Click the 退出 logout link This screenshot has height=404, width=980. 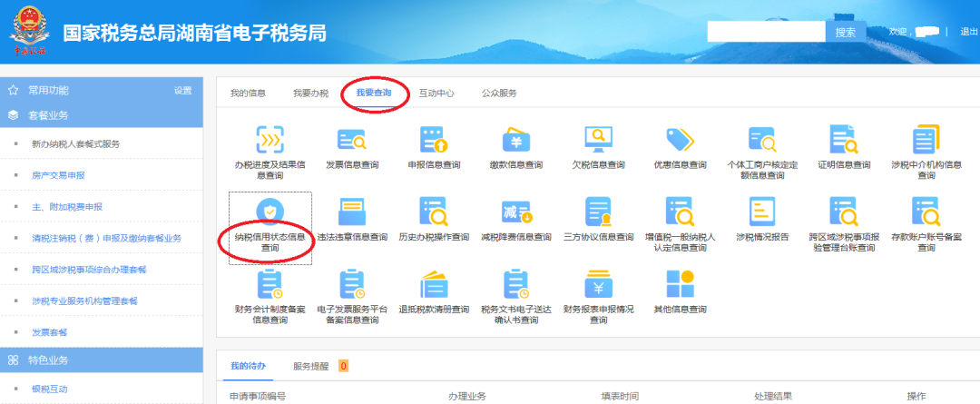pos(969,32)
